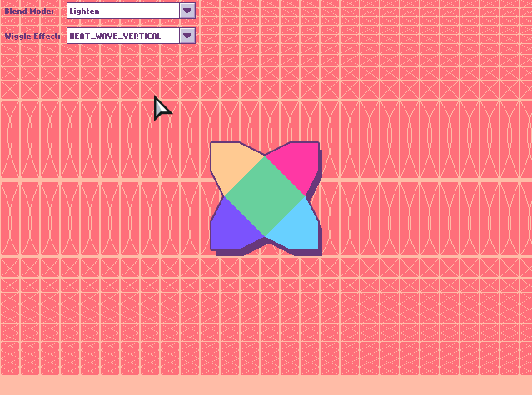The width and height of the screenshot is (532, 395).
Task: Click the Blend Mode label
Action: [x=29, y=11]
